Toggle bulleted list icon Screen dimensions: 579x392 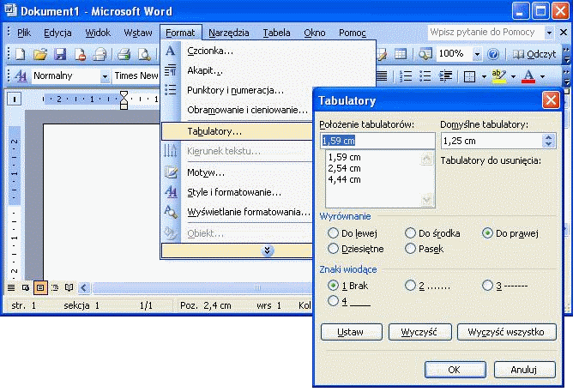tap(425, 76)
